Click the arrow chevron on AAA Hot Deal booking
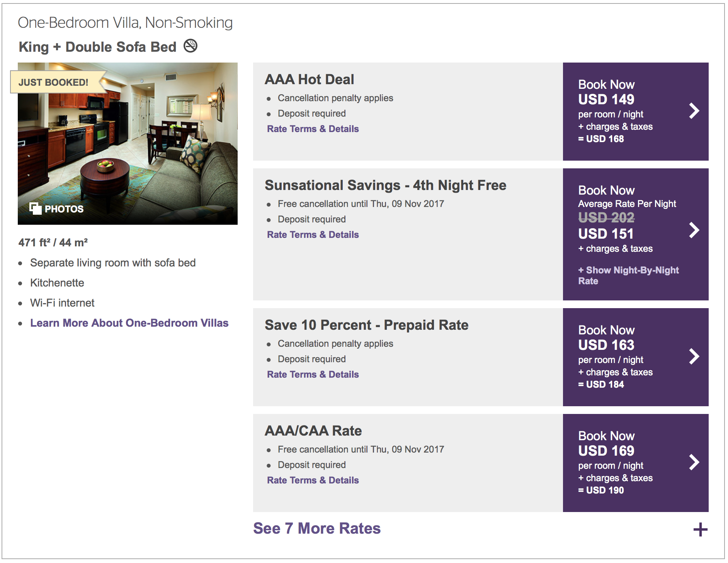Image resolution: width=728 pixels, height=563 pixels. (694, 111)
